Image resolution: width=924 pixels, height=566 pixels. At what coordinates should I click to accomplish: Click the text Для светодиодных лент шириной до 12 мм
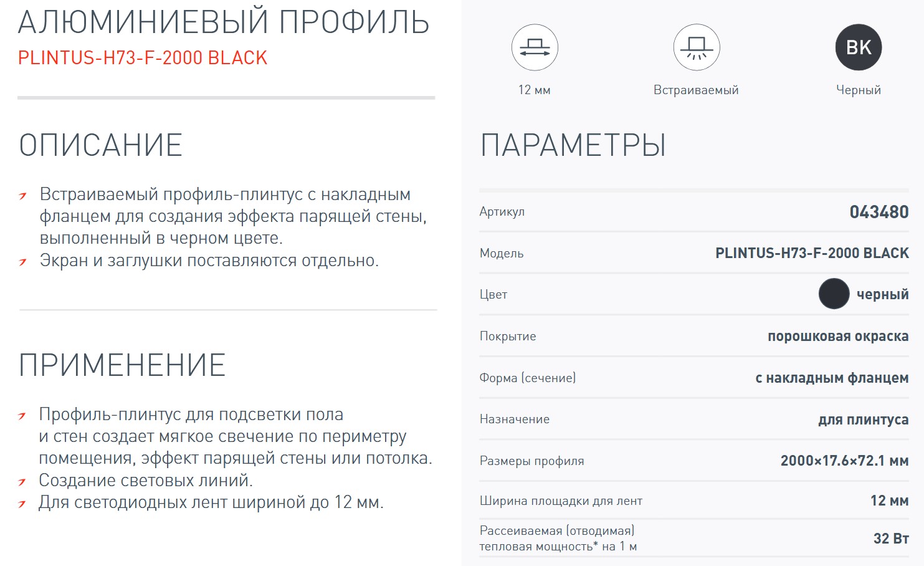coord(211,502)
